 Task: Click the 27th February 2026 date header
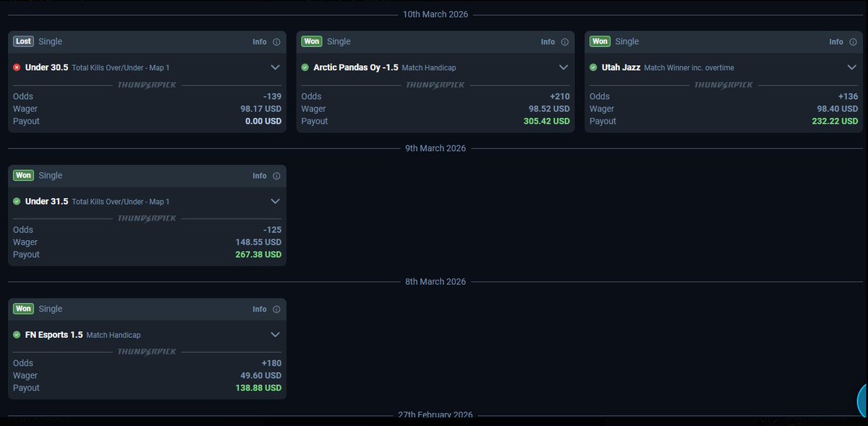pos(435,415)
